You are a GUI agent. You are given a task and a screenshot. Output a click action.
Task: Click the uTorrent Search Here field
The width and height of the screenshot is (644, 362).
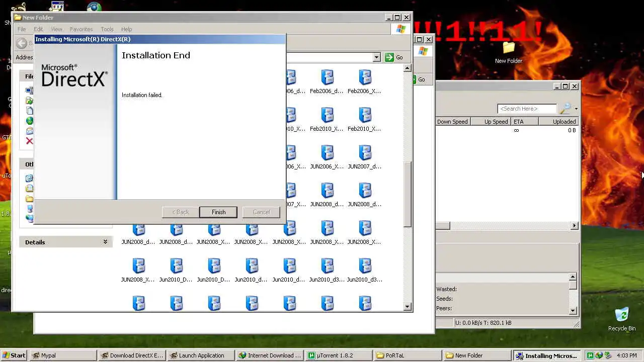(527, 109)
